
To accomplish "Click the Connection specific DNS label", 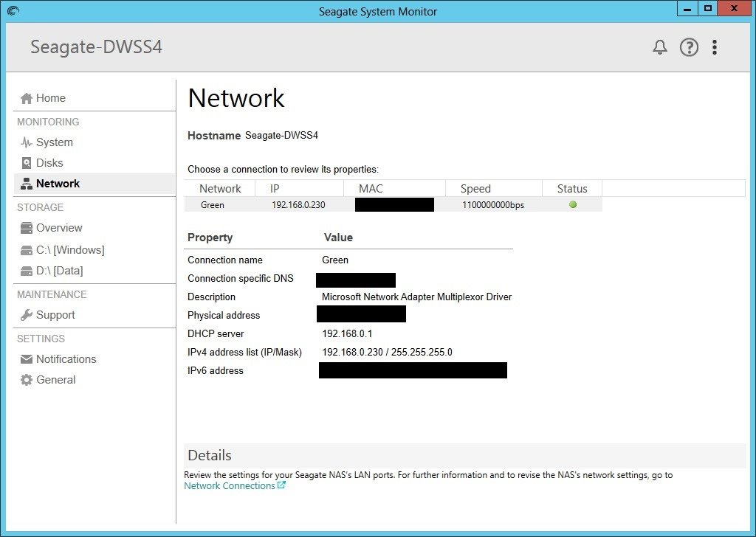I will [x=241, y=278].
